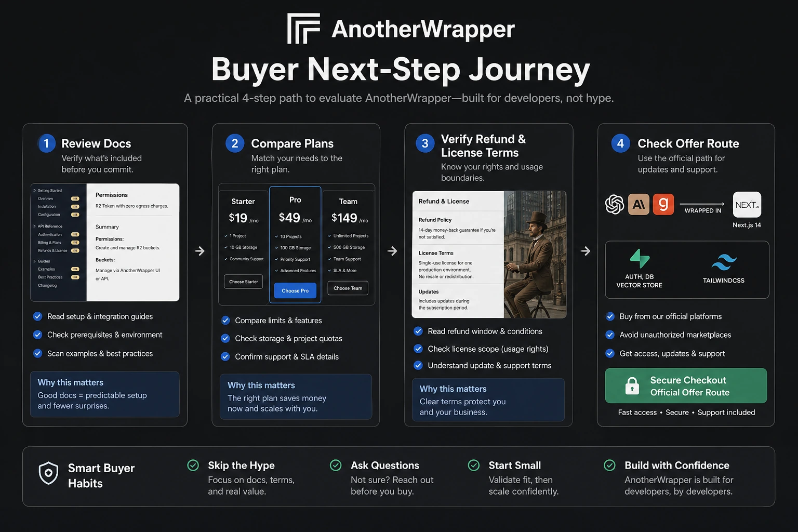Click the red Groq g logo
Viewport: 798px width, 532px height.
click(663, 204)
